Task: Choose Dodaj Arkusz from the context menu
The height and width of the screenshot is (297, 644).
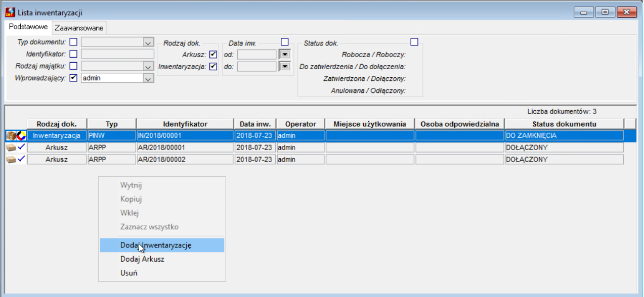Action: coord(142,259)
